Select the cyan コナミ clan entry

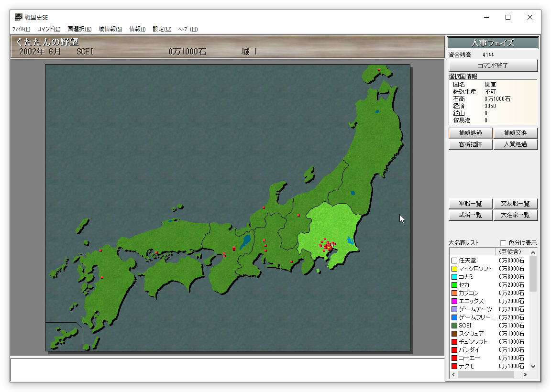tap(465, 277)
